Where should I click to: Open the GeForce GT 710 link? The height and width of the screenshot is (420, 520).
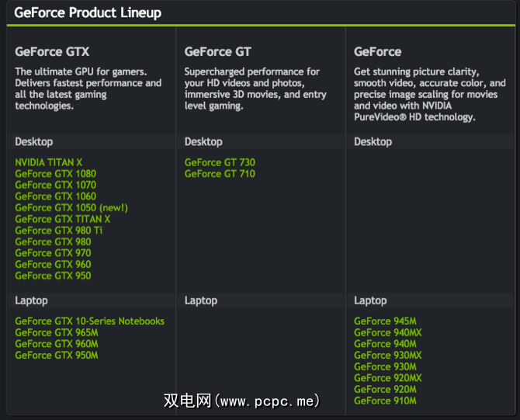click(220, 174)
